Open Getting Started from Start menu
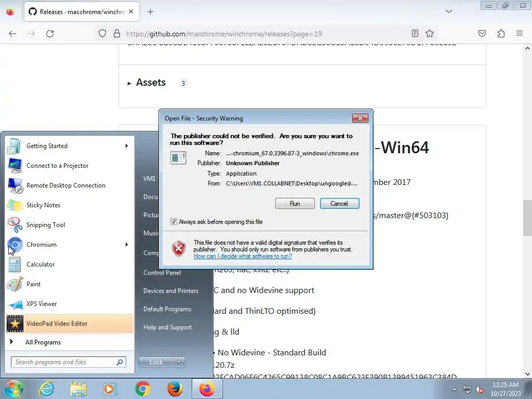The width and height of the screenshot is (532, 399). 70,146
